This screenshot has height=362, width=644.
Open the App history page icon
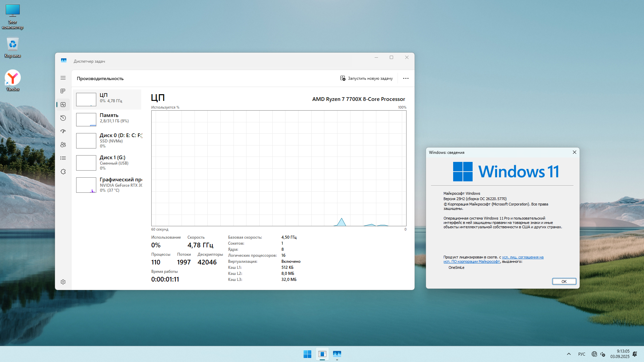(63, 118)
